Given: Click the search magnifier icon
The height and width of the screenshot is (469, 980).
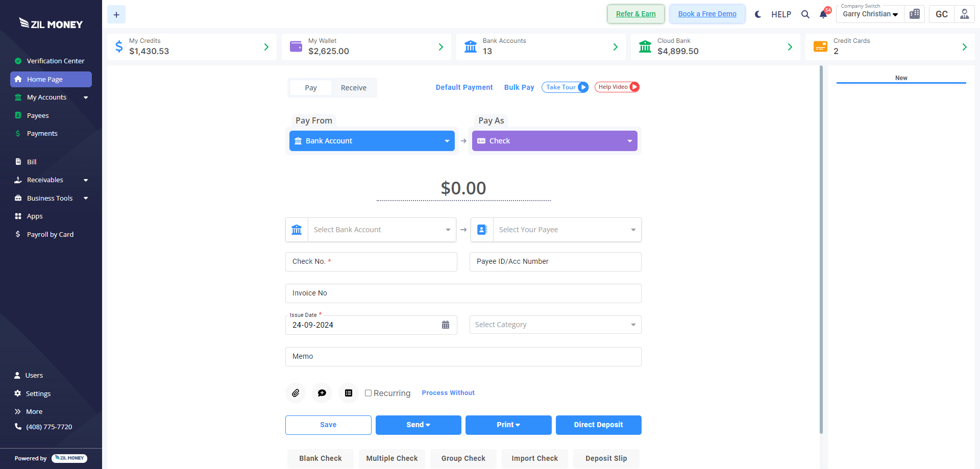Looking at the screenshot, I should coord(805,14).
